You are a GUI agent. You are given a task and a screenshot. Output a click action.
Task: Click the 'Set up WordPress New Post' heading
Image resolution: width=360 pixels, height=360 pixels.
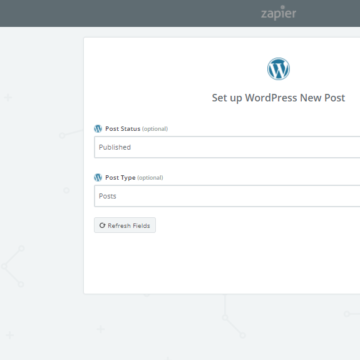(x=278, y=98)
